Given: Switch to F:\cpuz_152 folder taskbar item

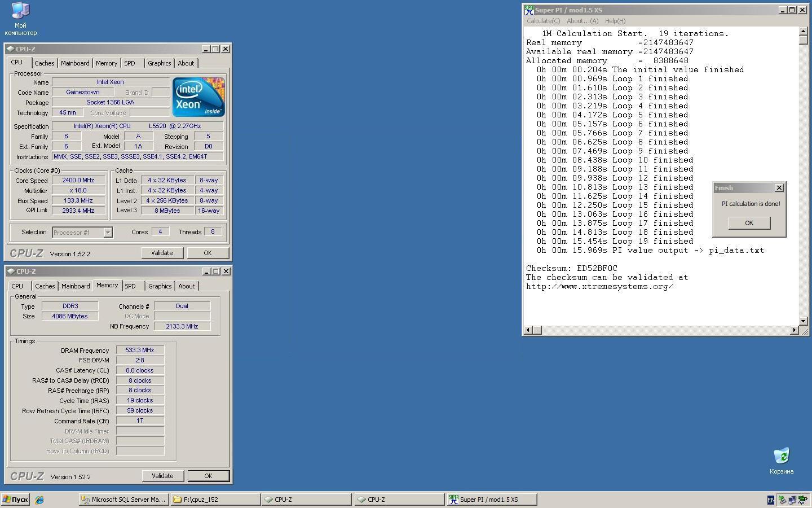Looking at the screenshot, I should tap(215, 500).
